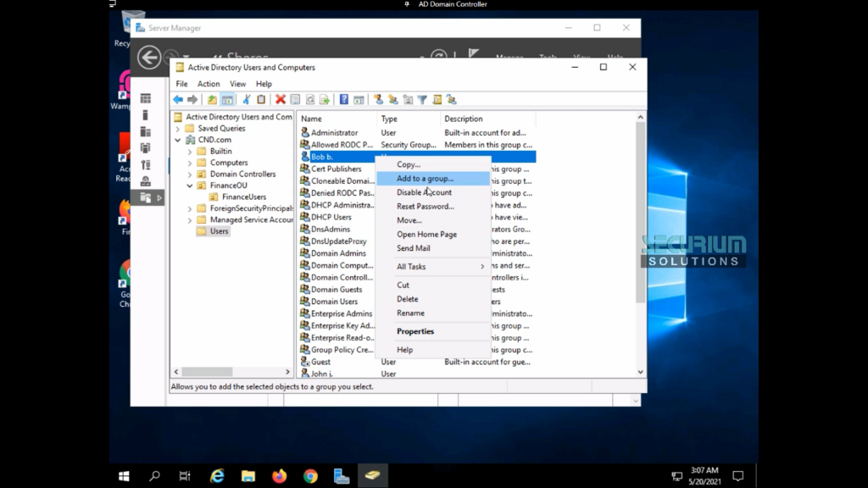Choose Cut in the context menu

[x=433, y=285]
